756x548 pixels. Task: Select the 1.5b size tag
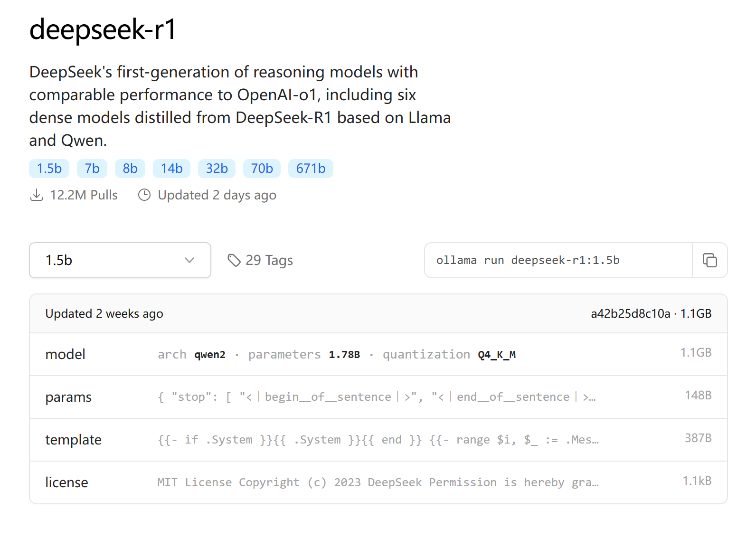point(49,169)
